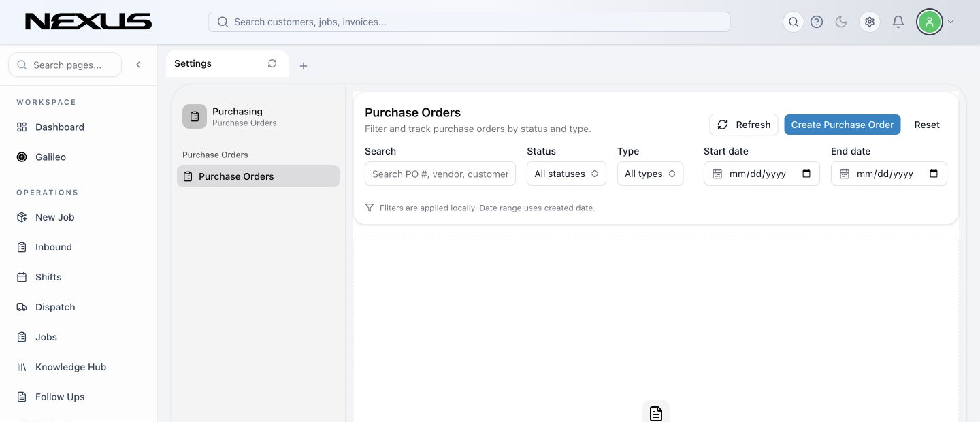The height and width of the screenshot is (422, 980).
Task: Click the Galileo circular icon
Action: (22, 157)
